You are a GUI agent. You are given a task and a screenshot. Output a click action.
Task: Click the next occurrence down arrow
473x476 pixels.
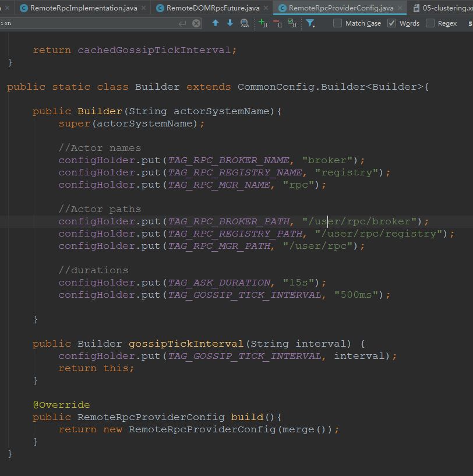[230, 23]
